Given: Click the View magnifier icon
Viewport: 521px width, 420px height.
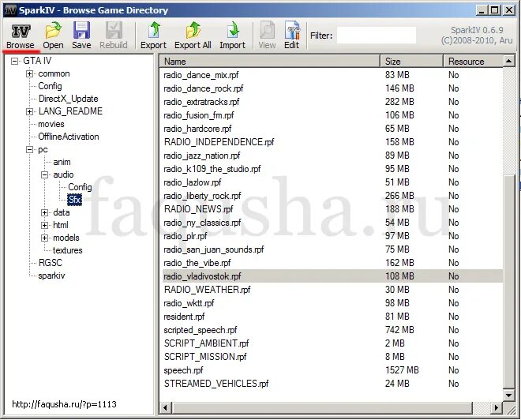Looking at the screenshot, I should pyautogui.click(x=267, y=30).
